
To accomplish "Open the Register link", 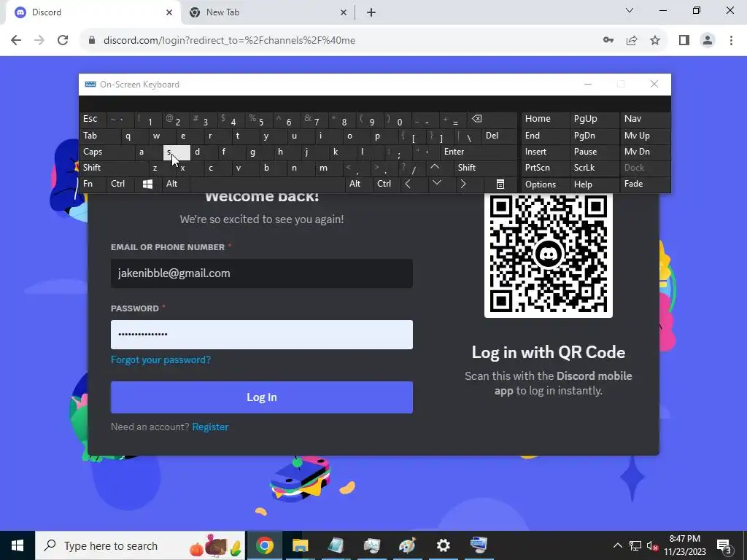I will coord(210,427).
